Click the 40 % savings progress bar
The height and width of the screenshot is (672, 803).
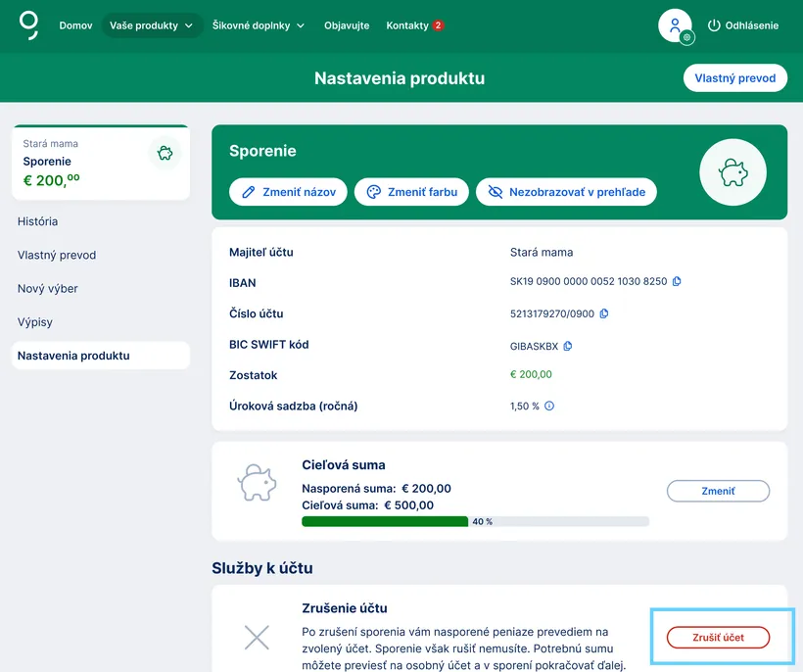click(475, 521)
